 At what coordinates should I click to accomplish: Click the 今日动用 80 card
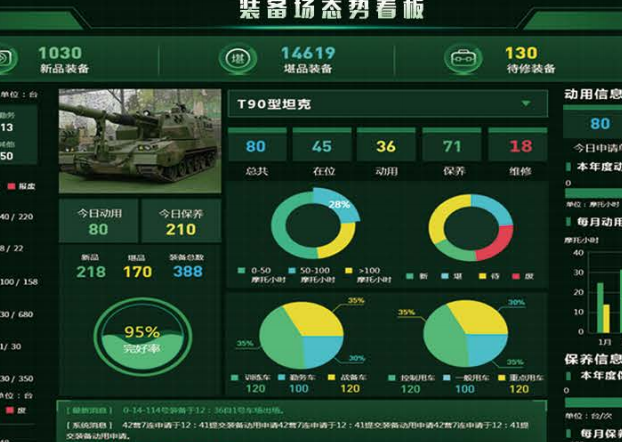tap(98, 221)
